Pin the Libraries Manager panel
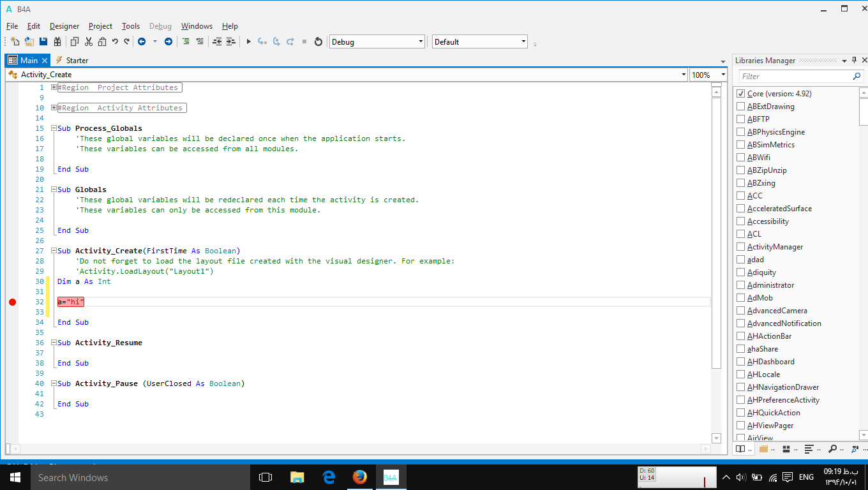 click(x=854, y=59)
